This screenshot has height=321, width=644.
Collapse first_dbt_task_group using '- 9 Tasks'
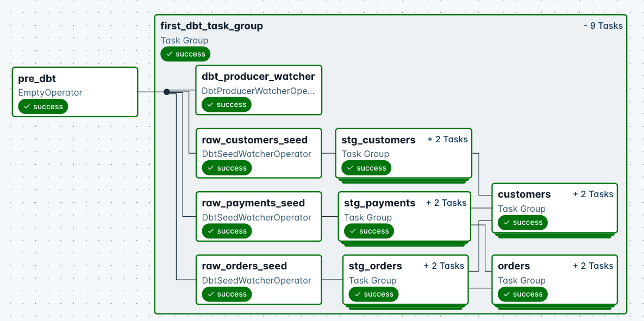pos(604,25)
